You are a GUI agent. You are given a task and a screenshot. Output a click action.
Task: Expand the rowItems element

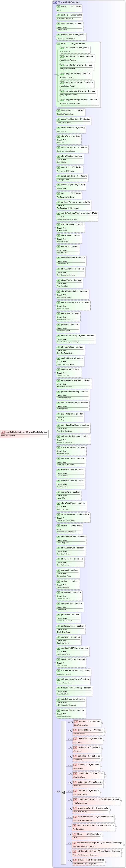pos(102,749)
